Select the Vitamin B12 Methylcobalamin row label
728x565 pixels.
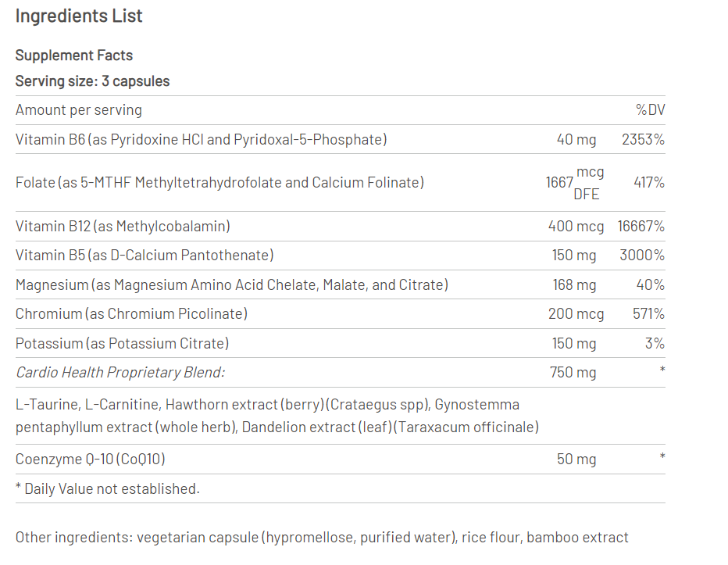123,227
